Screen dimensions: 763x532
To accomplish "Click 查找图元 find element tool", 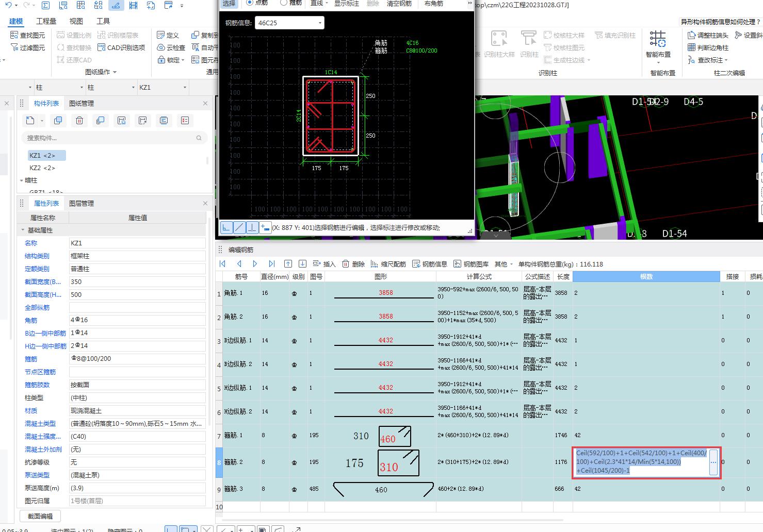I will 28,35.
